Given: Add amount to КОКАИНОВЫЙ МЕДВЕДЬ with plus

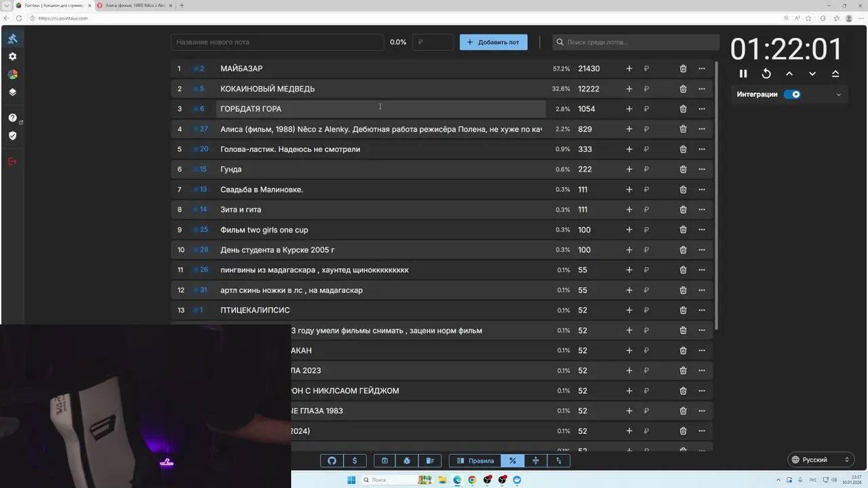Looking at the screenshot, I should (629, 89).
